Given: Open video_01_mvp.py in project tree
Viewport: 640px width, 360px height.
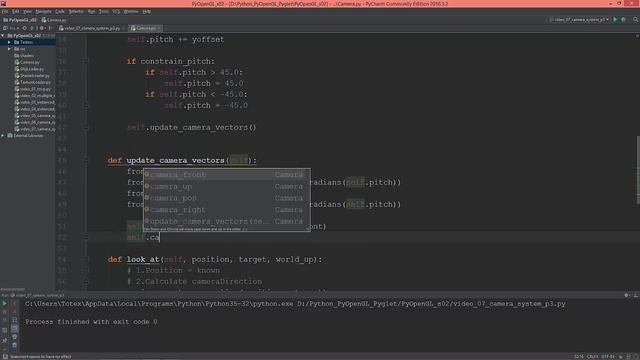Looking at the screenshot, I should [x=33, y=89].
